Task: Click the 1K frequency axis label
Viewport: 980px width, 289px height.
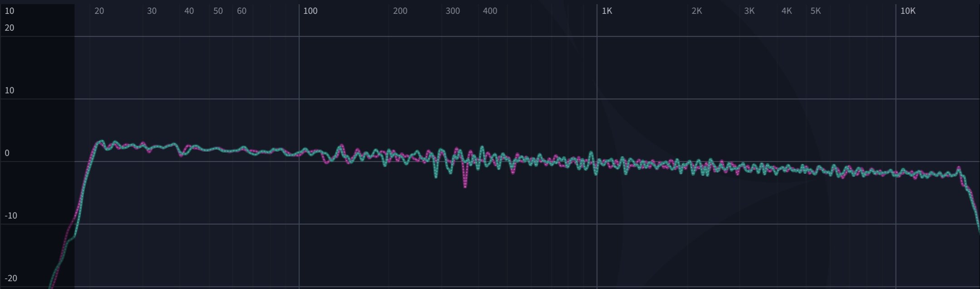Action: (x=607, y=11)
